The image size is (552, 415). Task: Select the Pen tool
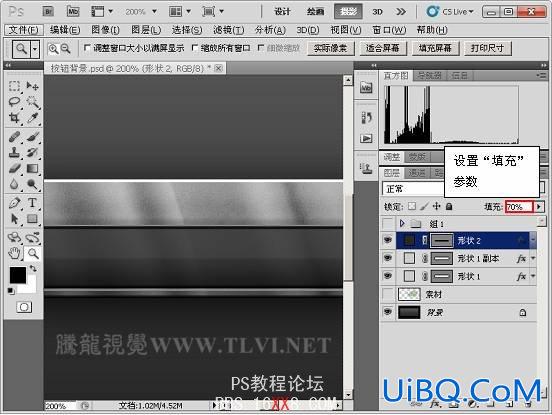click(14, 203)
